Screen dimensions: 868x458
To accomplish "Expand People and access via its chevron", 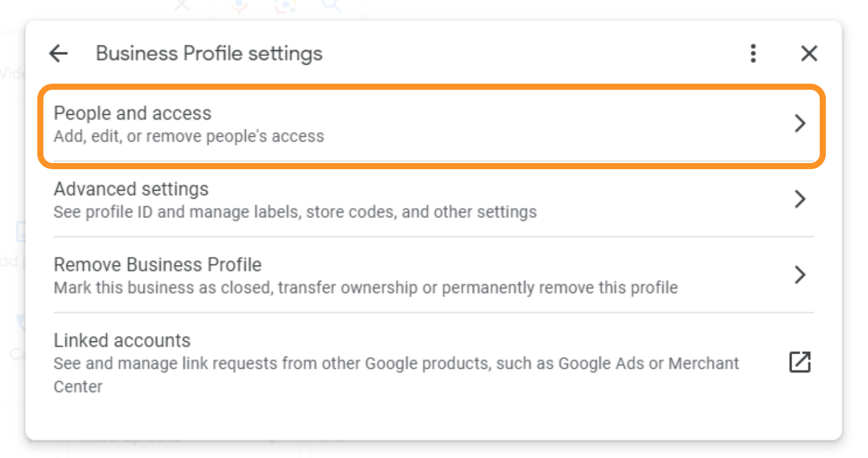I will point(800,124).
